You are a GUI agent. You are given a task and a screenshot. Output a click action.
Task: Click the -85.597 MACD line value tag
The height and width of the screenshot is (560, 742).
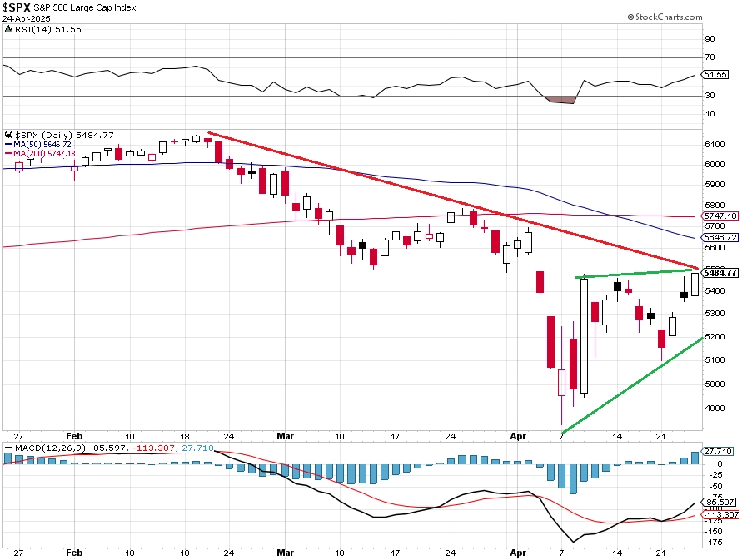pos(720,503)
